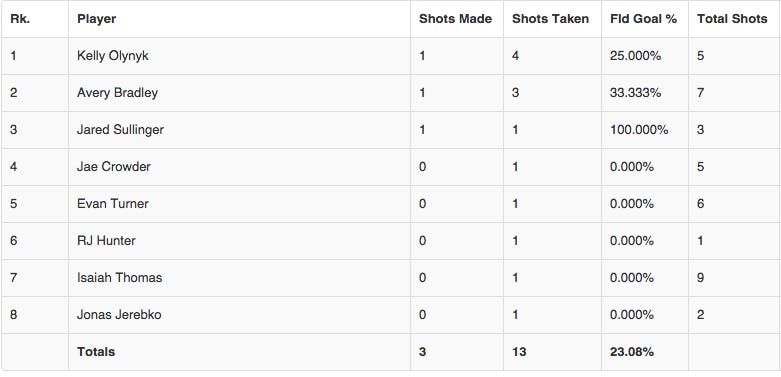The image size is (781, 377).
Task: Click the 25.000% field goal cell
Action: (x=635, y=56)
